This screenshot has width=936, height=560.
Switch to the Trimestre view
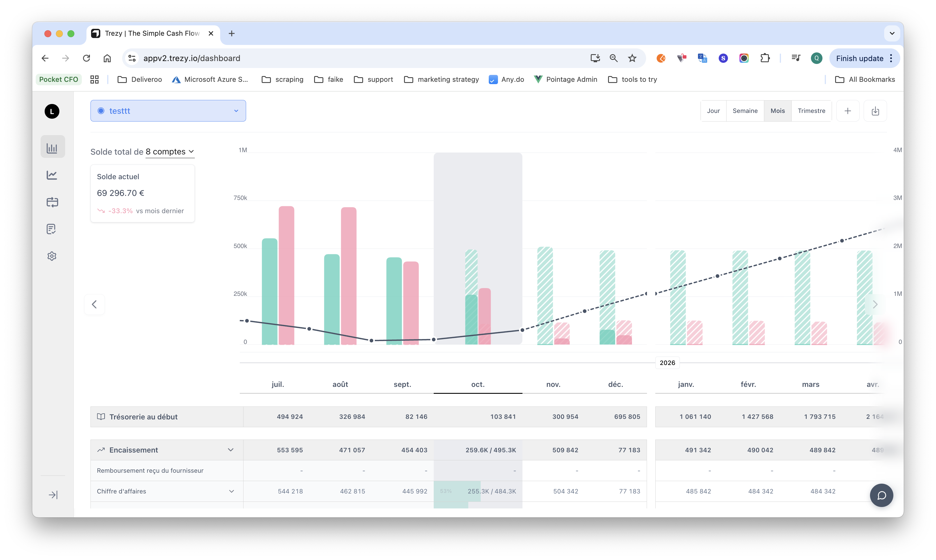[812, 111]
